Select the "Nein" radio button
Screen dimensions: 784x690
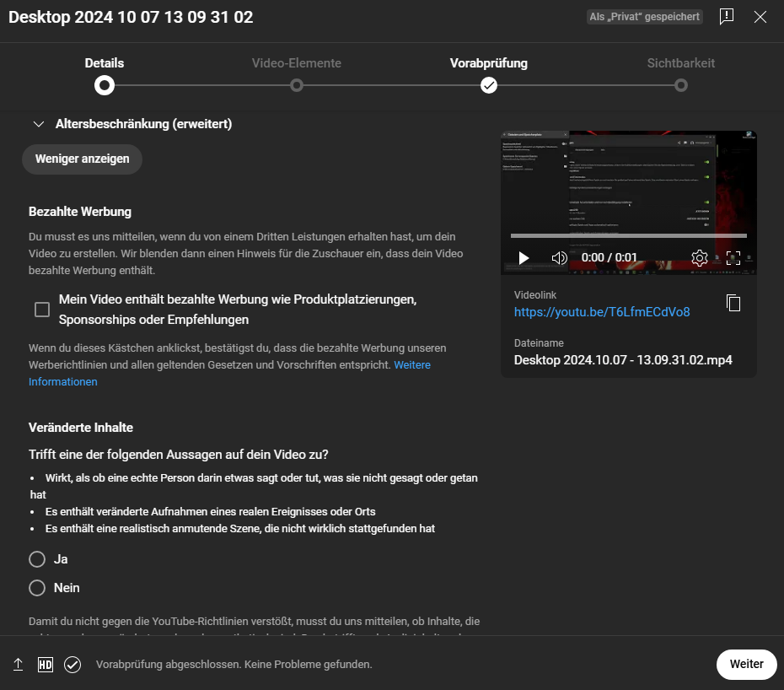click(37, 588)
